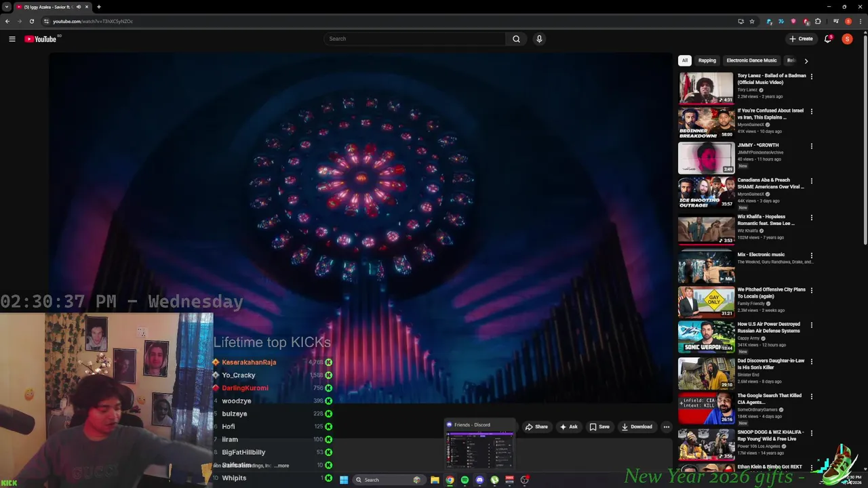Open SNOOP DOGG & WIZ KHALIFA Young Wild video

click(x=770, y=435)
